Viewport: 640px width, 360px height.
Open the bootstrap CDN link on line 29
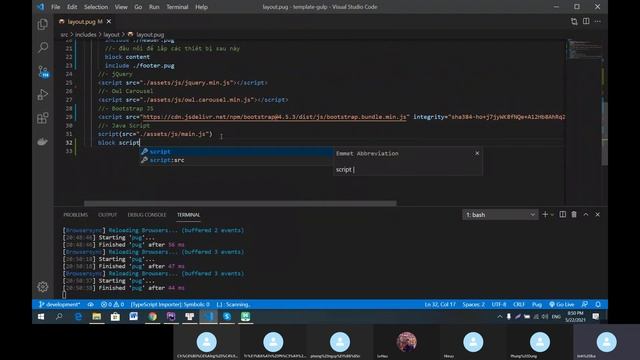(x=274, y=117)
